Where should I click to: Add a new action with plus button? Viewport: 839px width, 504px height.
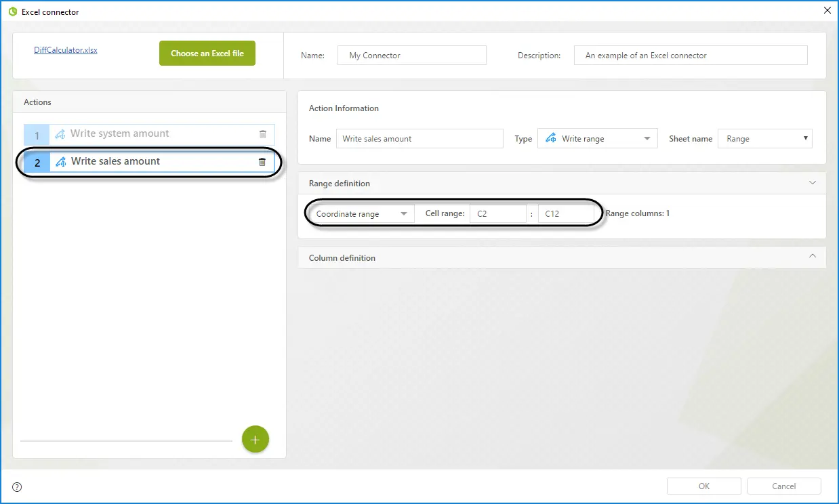click(x=255, y=440)
